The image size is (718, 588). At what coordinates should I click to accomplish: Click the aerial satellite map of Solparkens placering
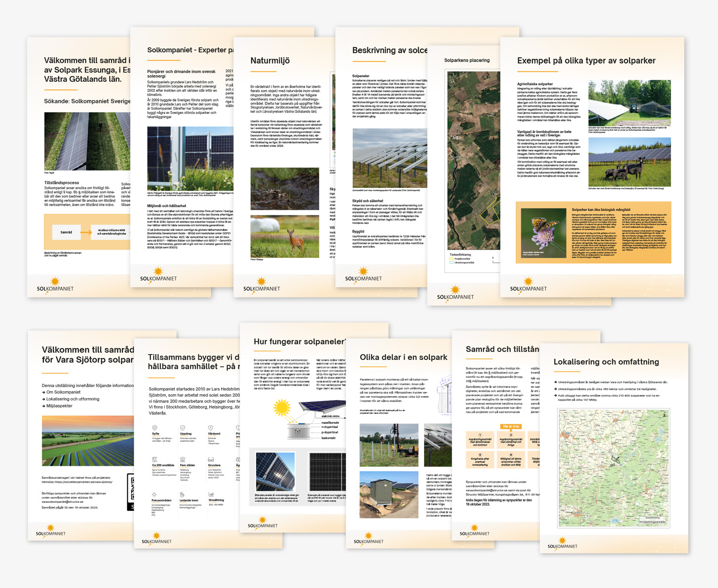tap(473, 160)
